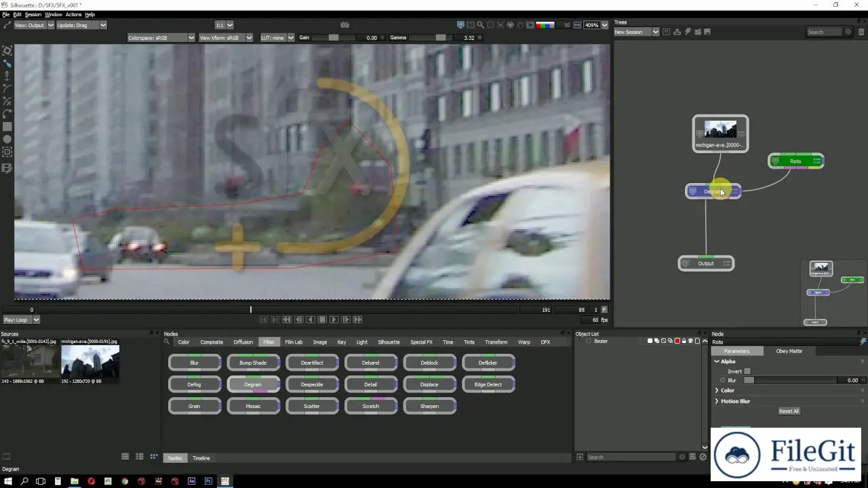Click the Windows Start button
The width and height of the screenshot is (868, 488).
[x=8, y=481]
